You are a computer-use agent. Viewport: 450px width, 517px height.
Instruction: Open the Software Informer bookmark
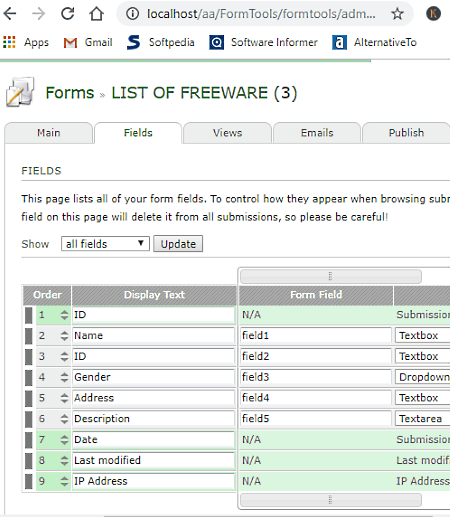(263, 42)
